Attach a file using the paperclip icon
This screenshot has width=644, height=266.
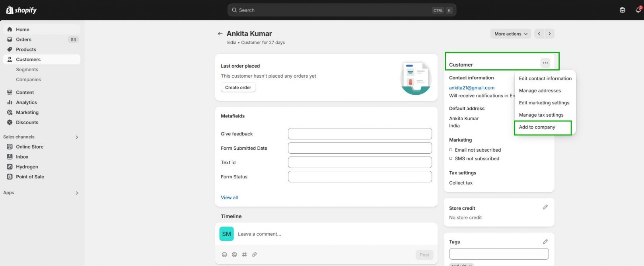tap(255, 254)
